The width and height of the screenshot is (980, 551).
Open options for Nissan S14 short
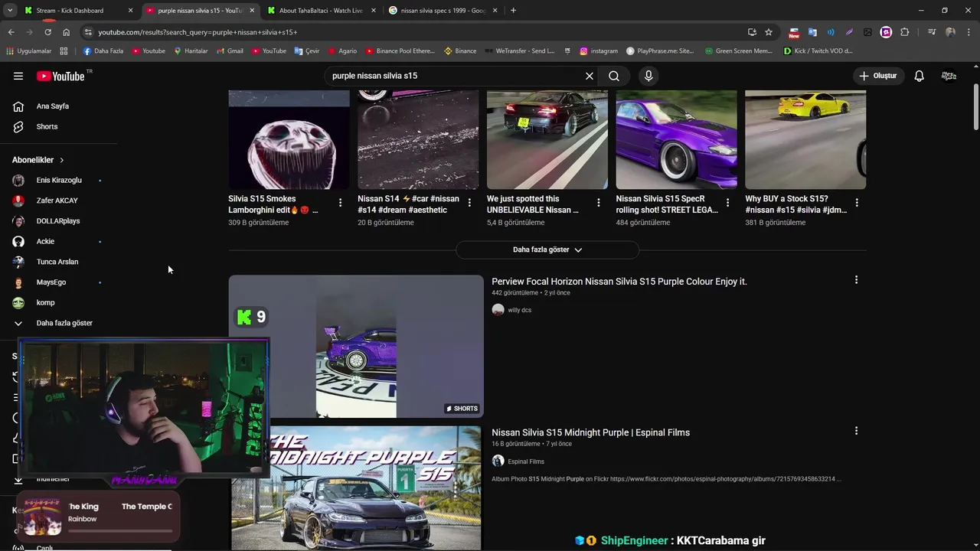(469, 203)
